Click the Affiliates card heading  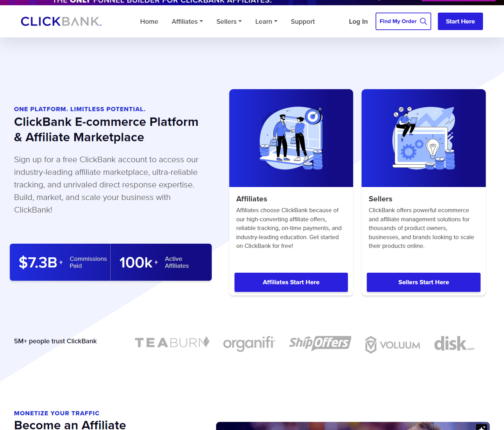coord(252,199)
